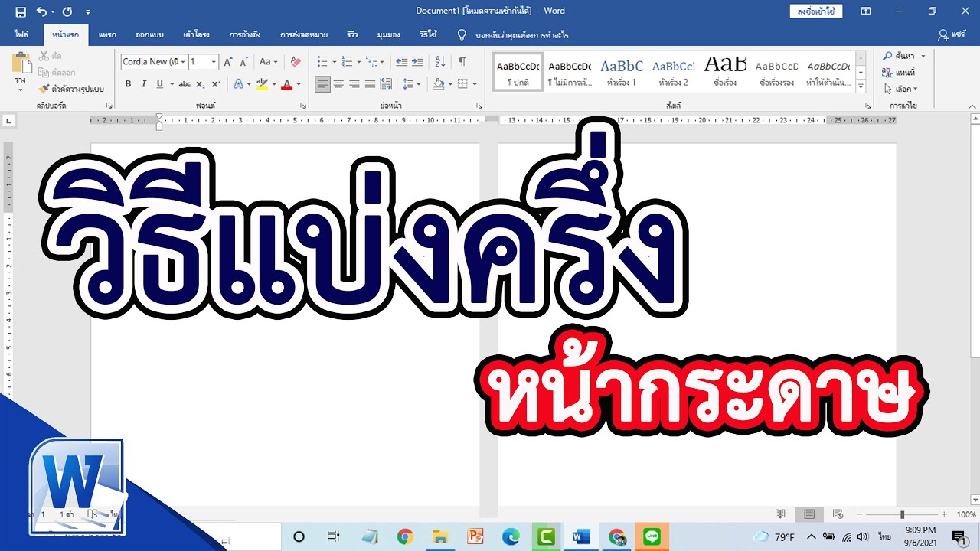Open the Change Case (Aa) dropdown
Screen dimensions: 980x551
[268, 62]
